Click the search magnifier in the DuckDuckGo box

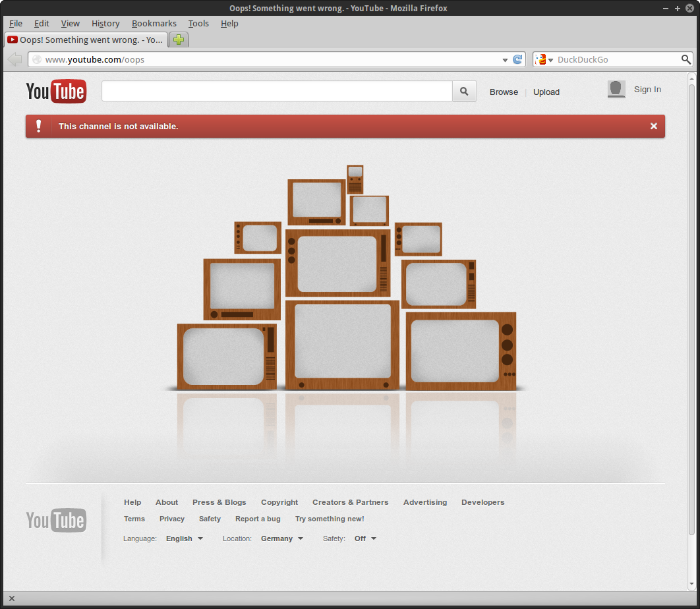click(685, 59)
